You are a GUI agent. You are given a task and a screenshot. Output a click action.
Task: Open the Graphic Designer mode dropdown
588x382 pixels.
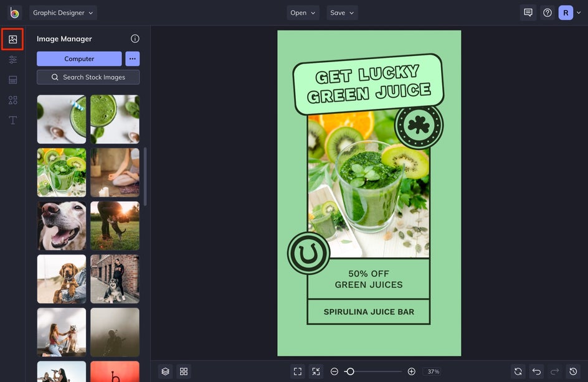pos(63,12)
